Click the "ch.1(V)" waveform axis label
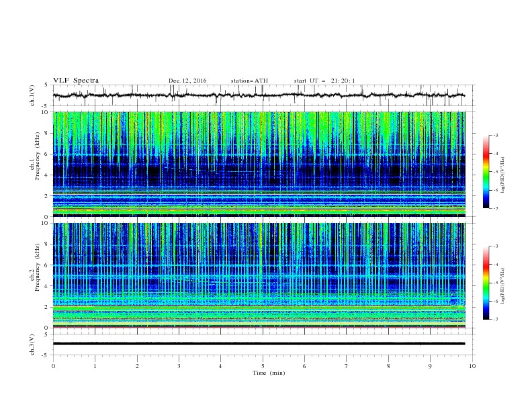This screenshot has width=532, height=411. [32, 95]
